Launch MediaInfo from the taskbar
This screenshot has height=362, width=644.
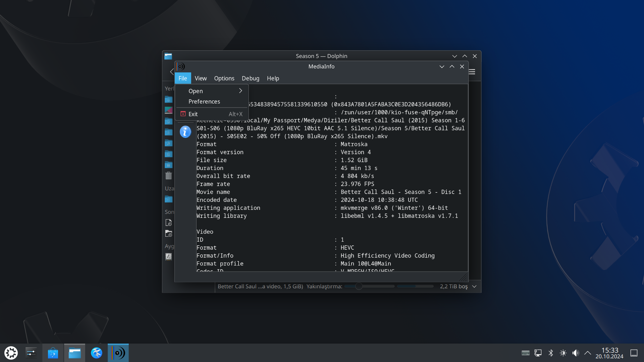point(118,353)
